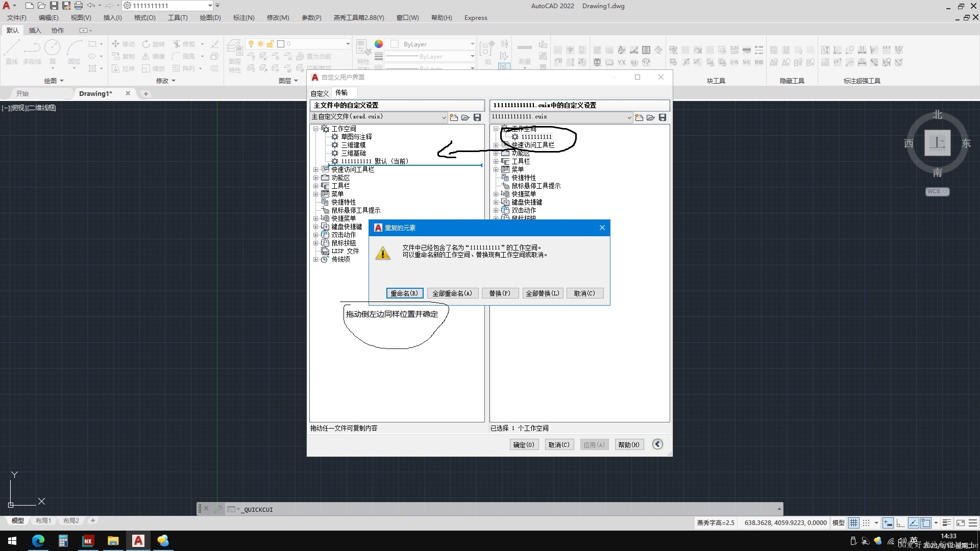
Task: Expand 快速访问工具栏 node in left tree
Action: (x=315, y=169)
